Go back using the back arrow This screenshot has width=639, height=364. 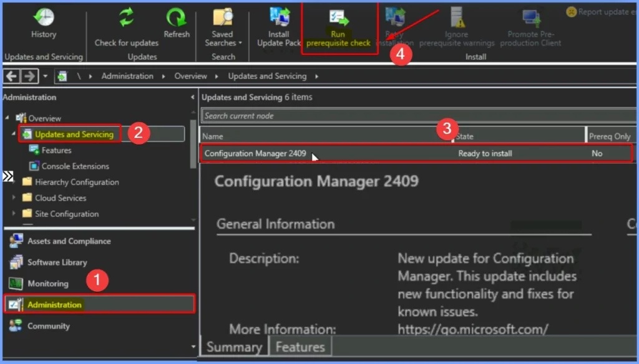(x=12, y=76)
